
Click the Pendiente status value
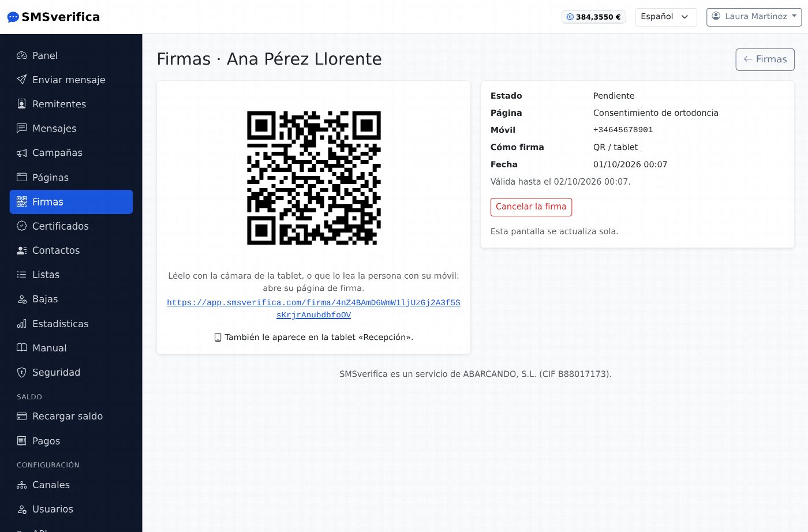tap(614, 96)
